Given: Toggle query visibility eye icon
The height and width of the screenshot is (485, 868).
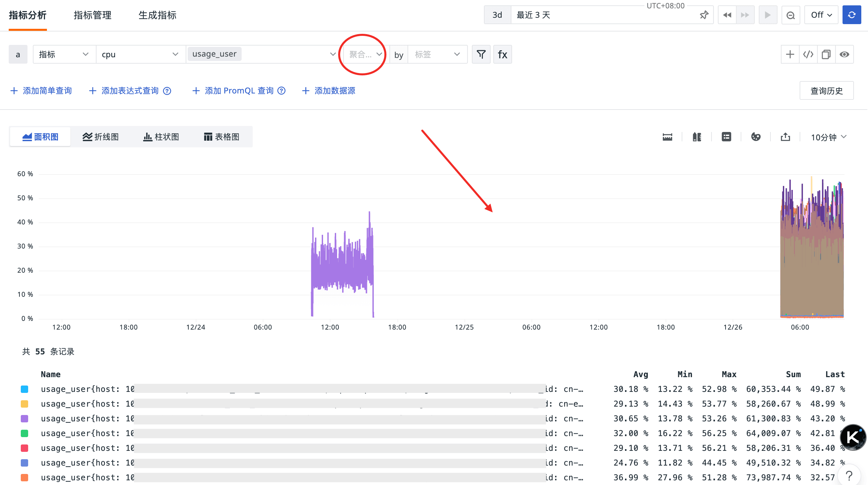Looking at the screenshot, I should coord(844,54).
